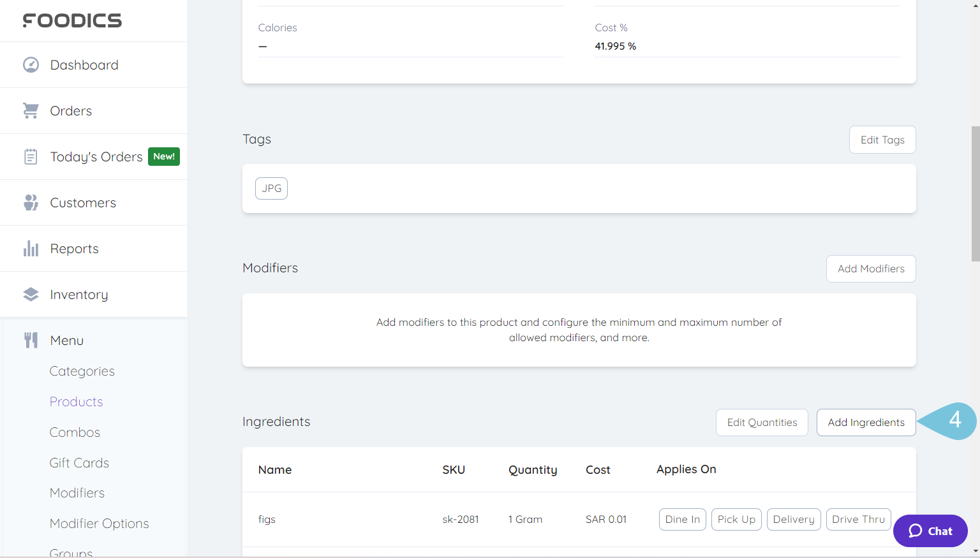The width and height of the screenshot is (980, 558).
Task: Open the Edit Tags button
Action: (x=882, y=140)
